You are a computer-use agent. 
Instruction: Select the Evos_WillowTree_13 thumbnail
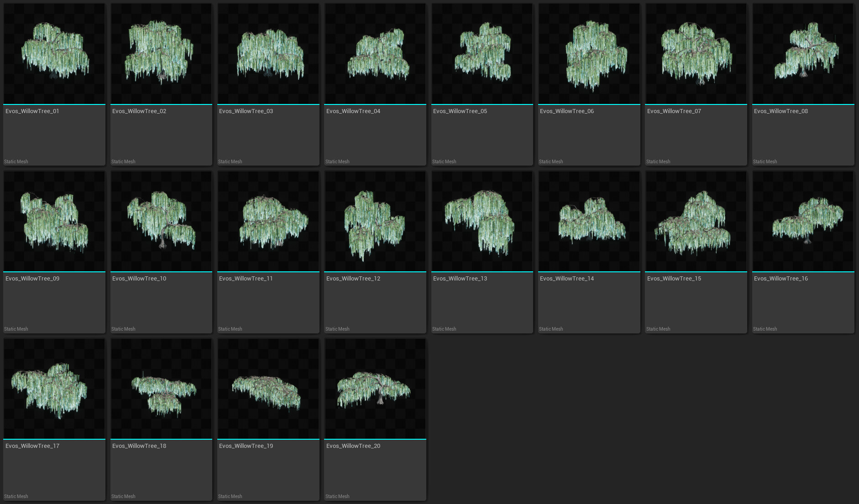(482, 221)
